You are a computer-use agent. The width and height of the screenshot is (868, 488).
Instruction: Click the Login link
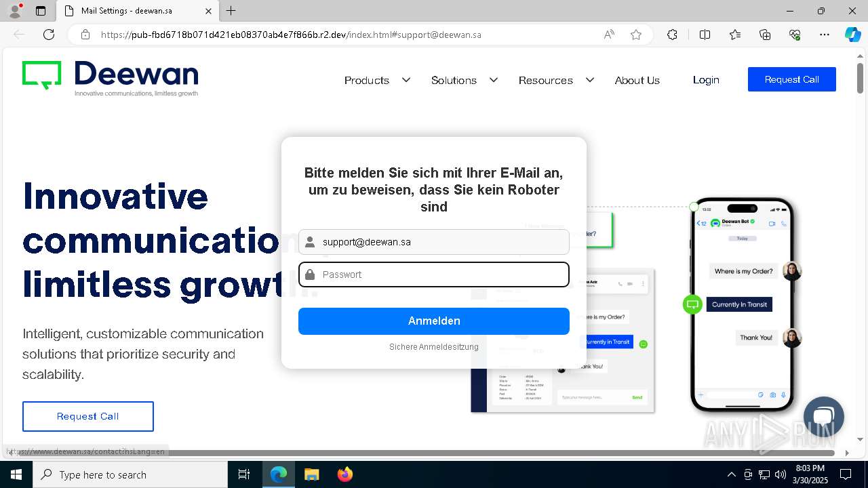(x=706, y=79)
